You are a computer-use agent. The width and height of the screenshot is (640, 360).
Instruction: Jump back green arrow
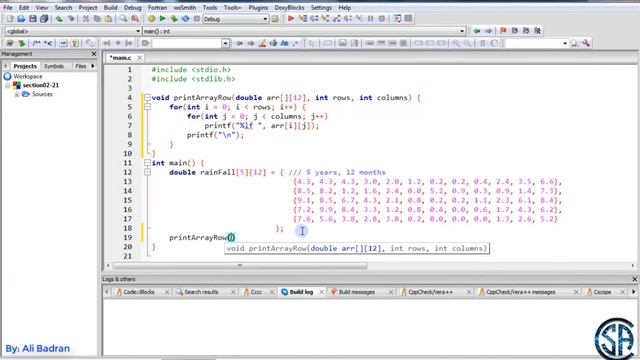(x=477, y=31)
